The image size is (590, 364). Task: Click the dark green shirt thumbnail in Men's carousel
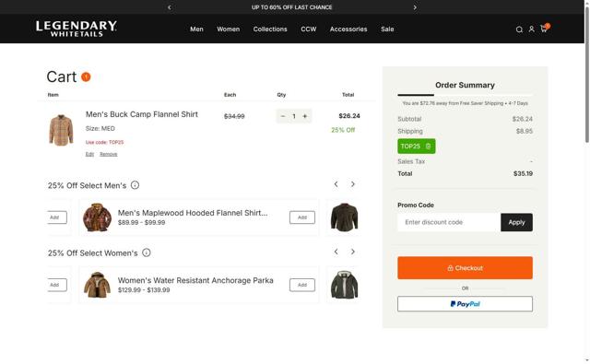tap(344, 217)
